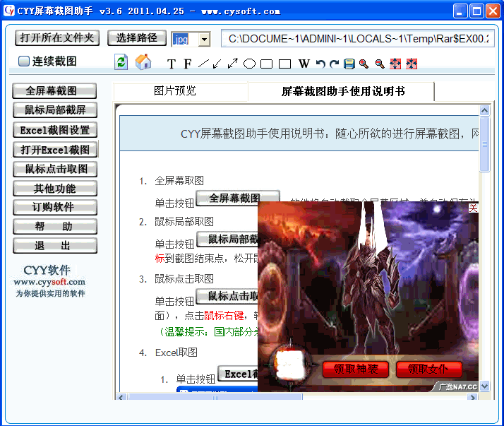Click the home icon in toolbar

tap(143, 62)
